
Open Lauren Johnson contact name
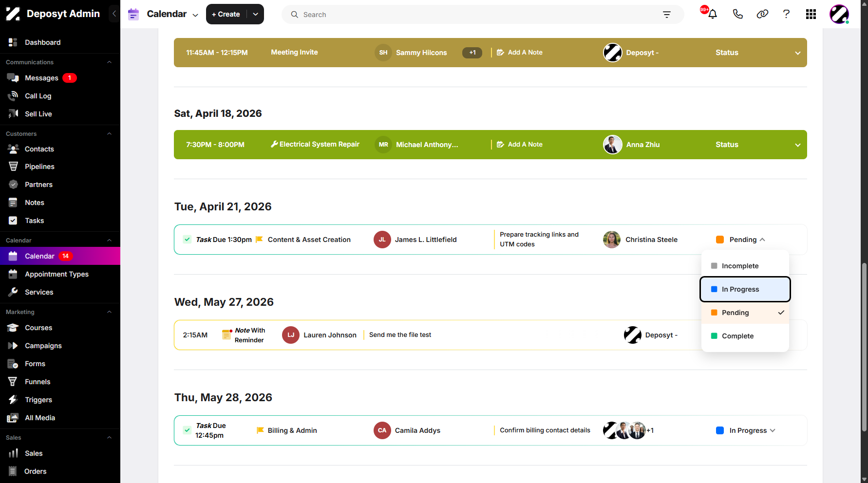(x=330, y=335)
